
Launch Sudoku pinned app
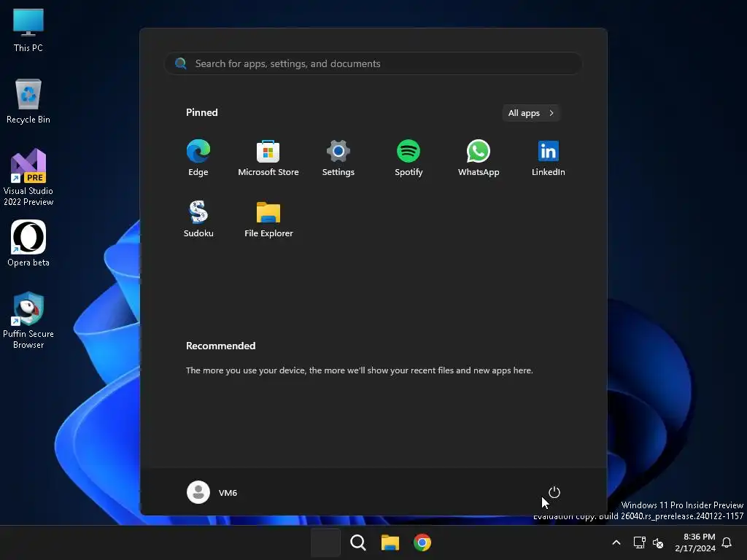(x=198, y=219)
